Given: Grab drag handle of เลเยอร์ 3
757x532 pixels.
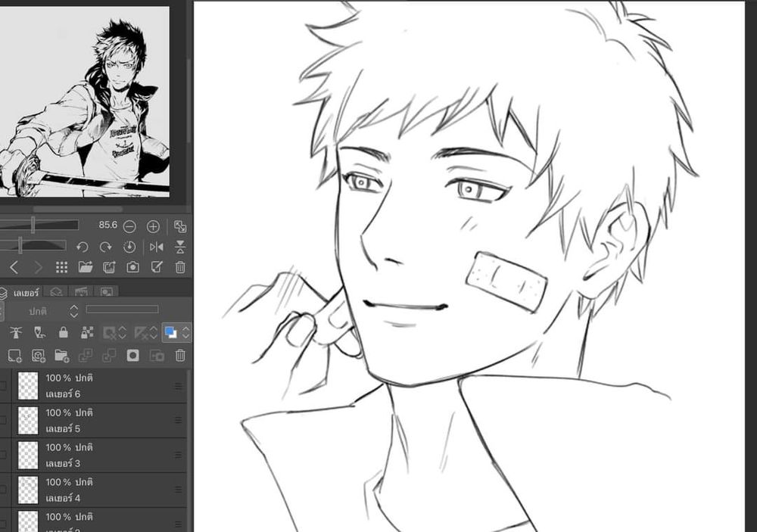Looking at the screenshot, I should tap(178, 456).
